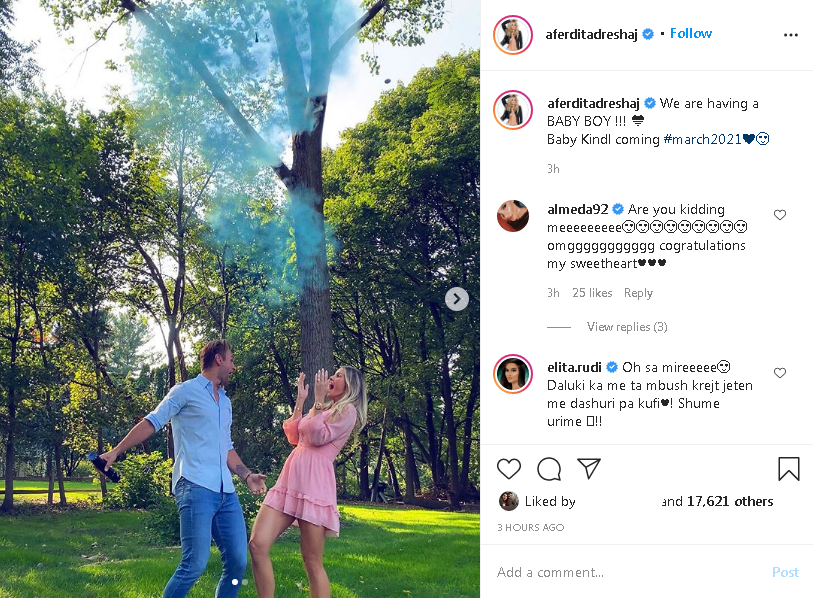Like almeda92's comment heart
Image resolution: width=813 pixels, height=598 pixels.
[780, 215]
